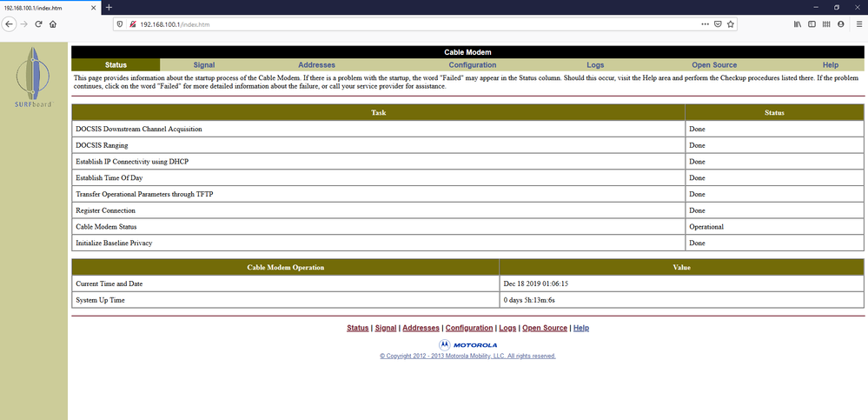Click the Cable Modem title banner
The width and height of the screenshot is (868, 420).
(467, 52)
